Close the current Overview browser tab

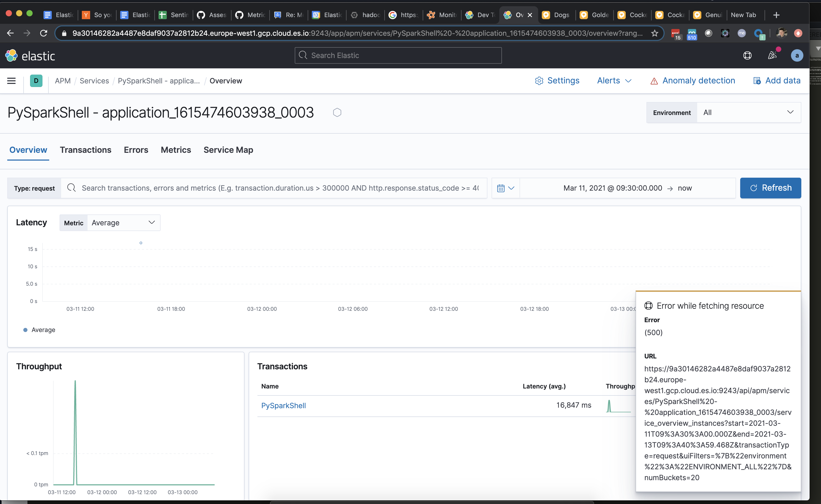(x=530, y=15)
